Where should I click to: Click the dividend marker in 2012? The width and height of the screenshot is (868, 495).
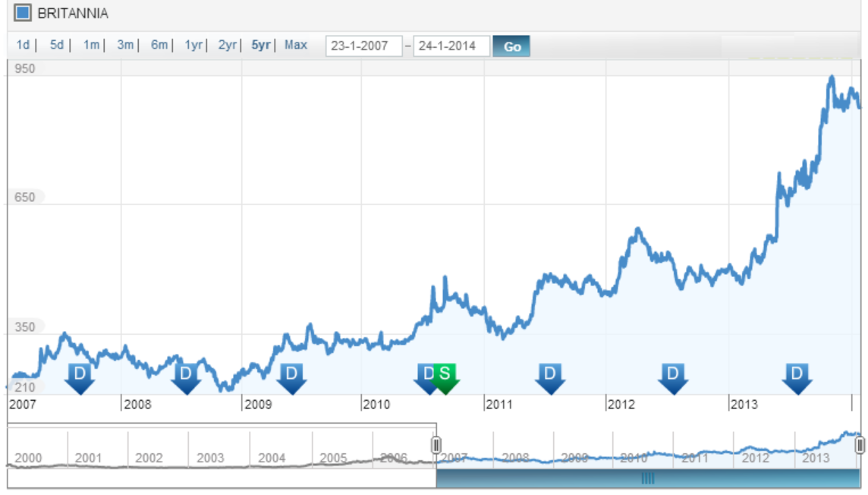672,375
